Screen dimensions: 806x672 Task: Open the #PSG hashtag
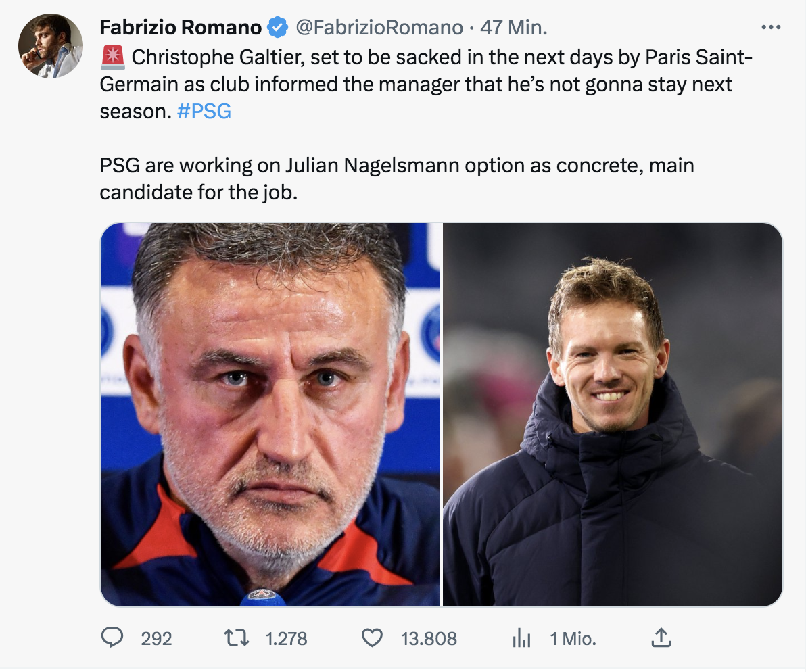[204, 112]
